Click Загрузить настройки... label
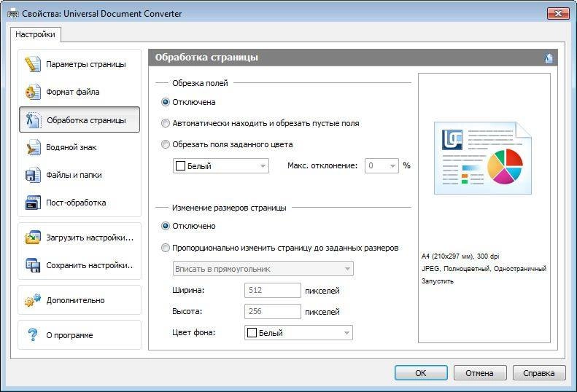The image size is (577, 392). 90,238
